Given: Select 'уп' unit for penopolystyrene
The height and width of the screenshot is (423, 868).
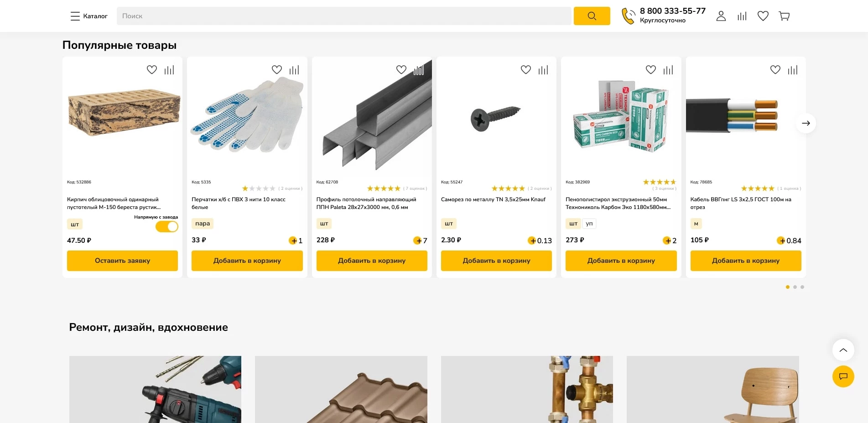Looking at the screenshot, I should coord(589,224).
